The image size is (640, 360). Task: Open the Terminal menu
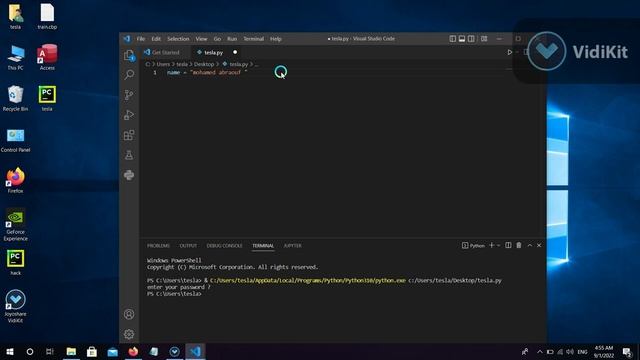click(x=253, y=39)
